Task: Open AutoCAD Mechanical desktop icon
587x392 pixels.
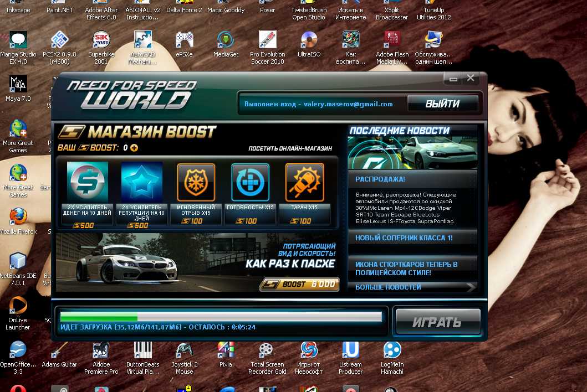Action: point(142,48)
